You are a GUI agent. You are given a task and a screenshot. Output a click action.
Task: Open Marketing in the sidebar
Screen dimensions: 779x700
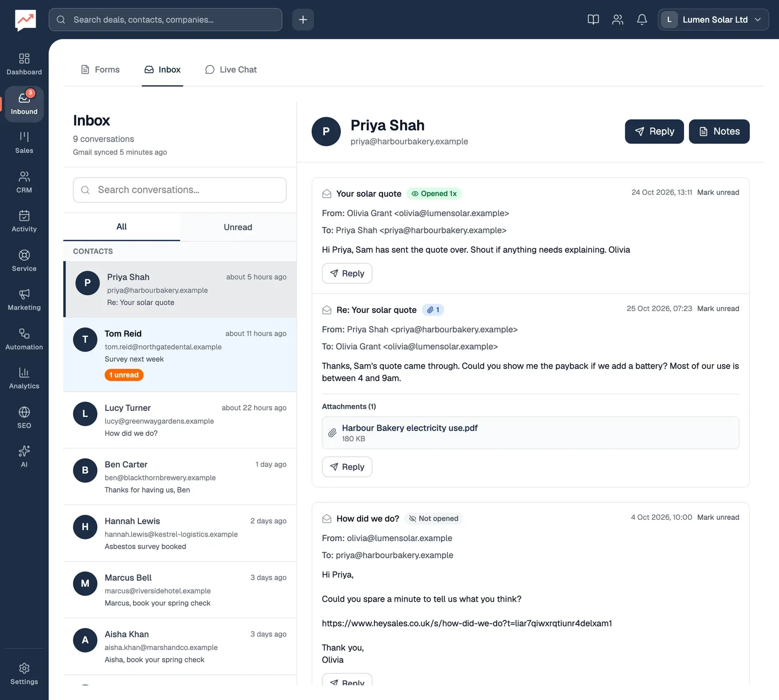coord(24,299)
